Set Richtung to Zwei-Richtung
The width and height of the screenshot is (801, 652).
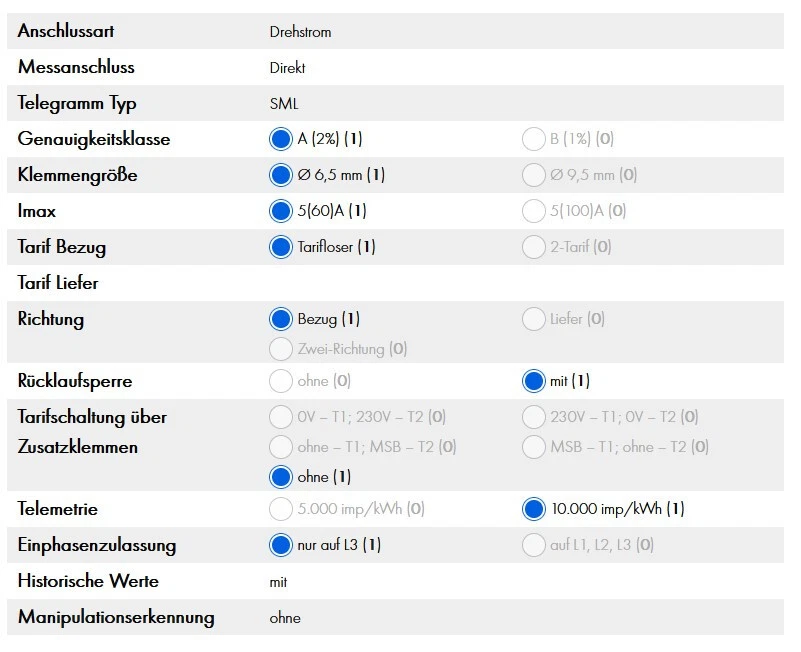[x=280, y=350]
